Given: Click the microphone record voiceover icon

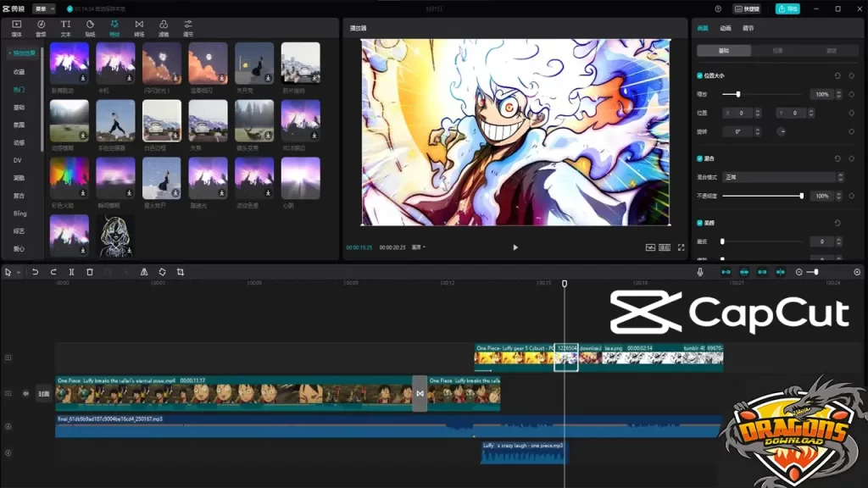Looking at the screenshot, I should tap(700, 272).
